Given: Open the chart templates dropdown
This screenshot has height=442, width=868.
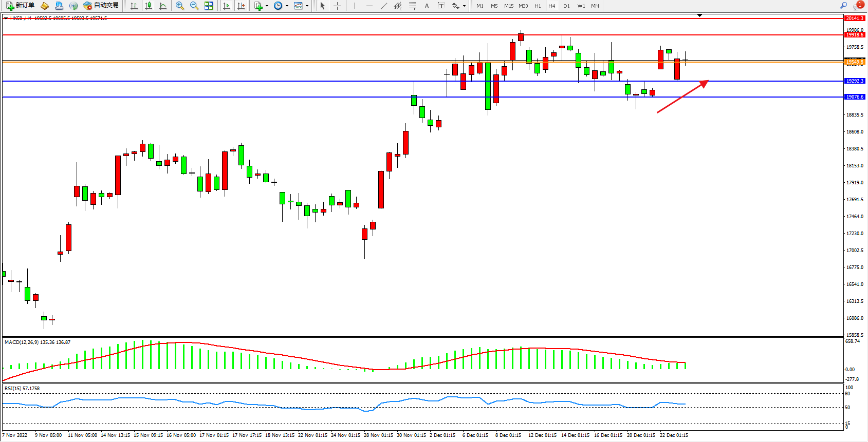Looking at the screenshot, I should pyautogui.click(x=307, y=6).
